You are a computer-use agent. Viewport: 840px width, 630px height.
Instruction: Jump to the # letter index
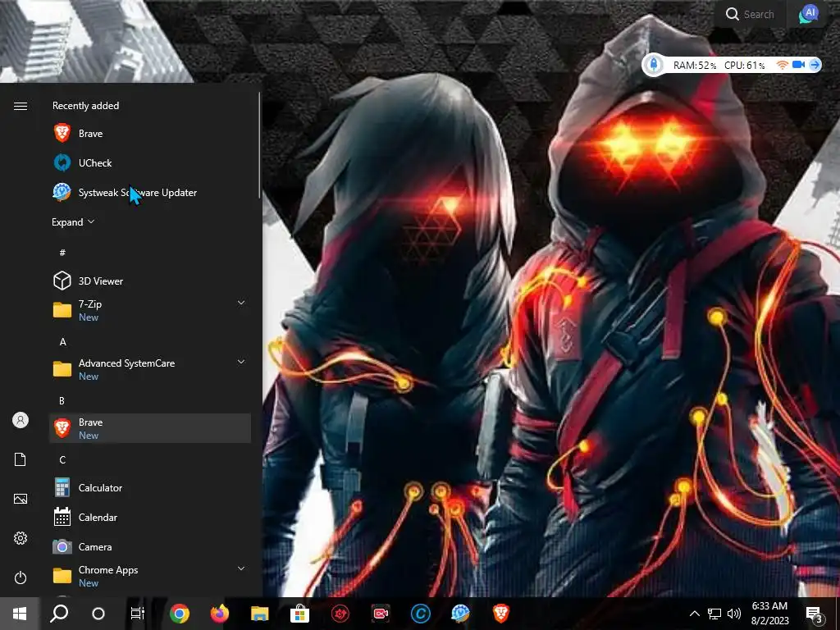pos(62,253)
